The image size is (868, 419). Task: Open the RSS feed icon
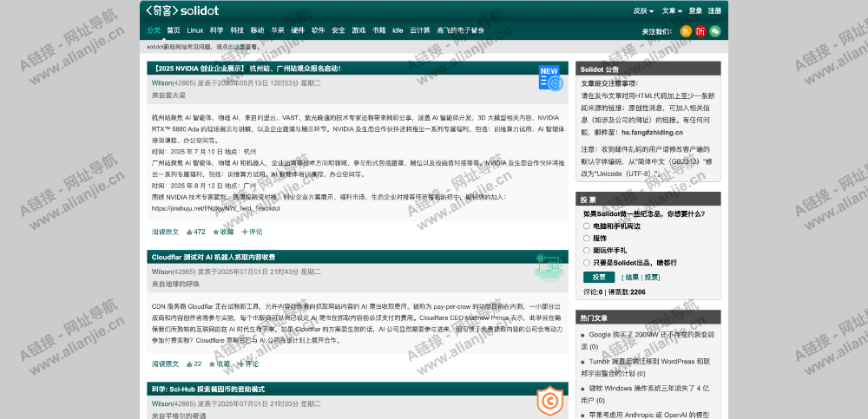(686, 31)
